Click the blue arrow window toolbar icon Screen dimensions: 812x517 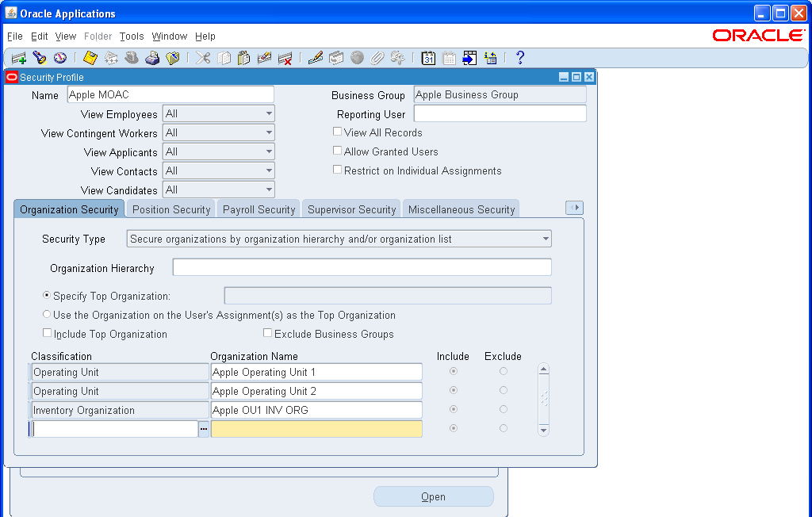click(x=469, y=58)
